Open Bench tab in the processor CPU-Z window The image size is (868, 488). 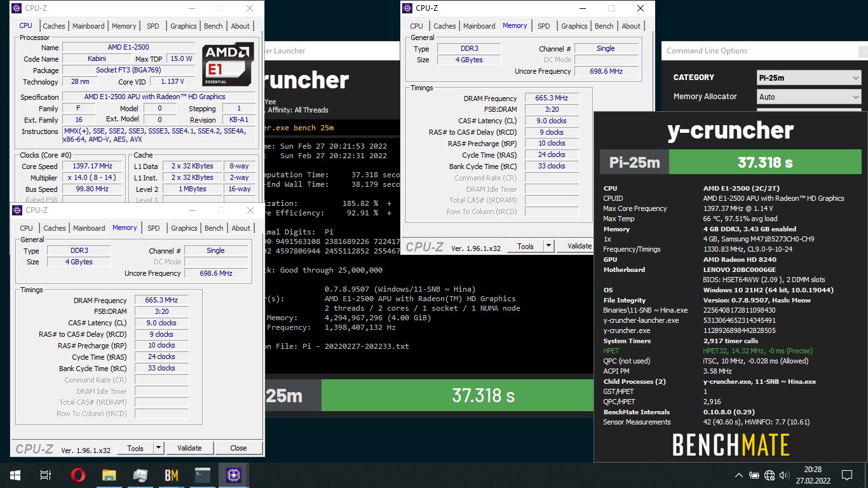(x=214, y=26)
